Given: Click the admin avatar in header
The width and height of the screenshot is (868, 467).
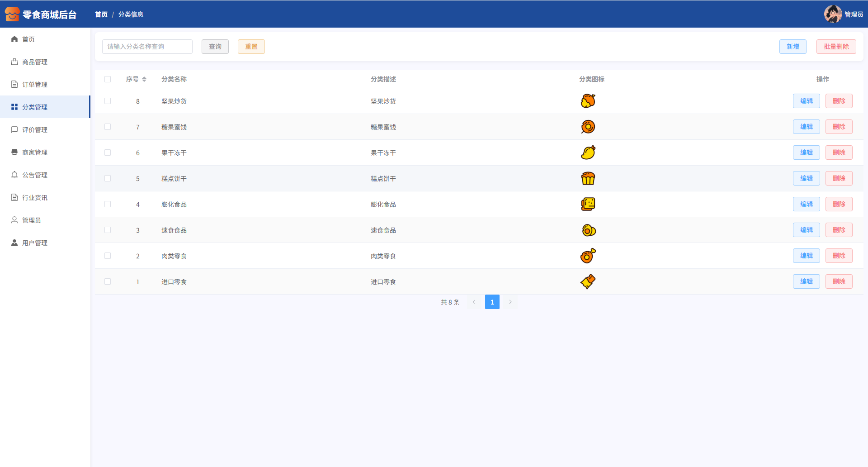Looking at the screenshot, I should pyautogui.click(x=832, y=14).
